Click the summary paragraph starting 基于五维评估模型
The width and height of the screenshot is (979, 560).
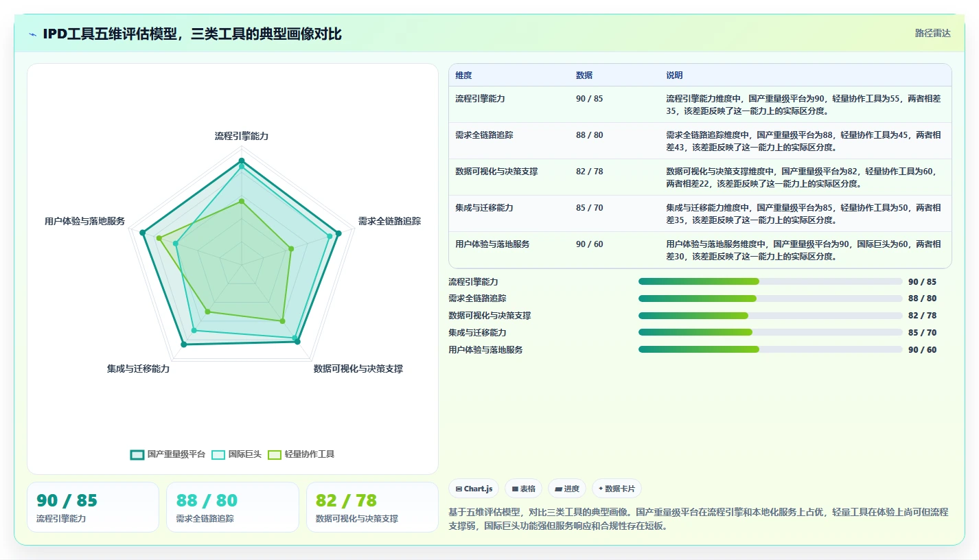(698, 519)
